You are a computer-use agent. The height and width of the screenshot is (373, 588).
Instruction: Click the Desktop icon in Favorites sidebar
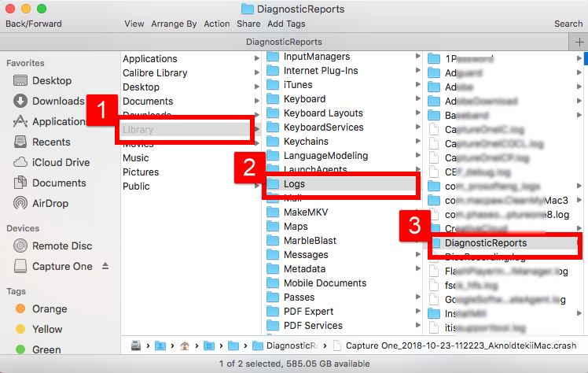[20, 81]
